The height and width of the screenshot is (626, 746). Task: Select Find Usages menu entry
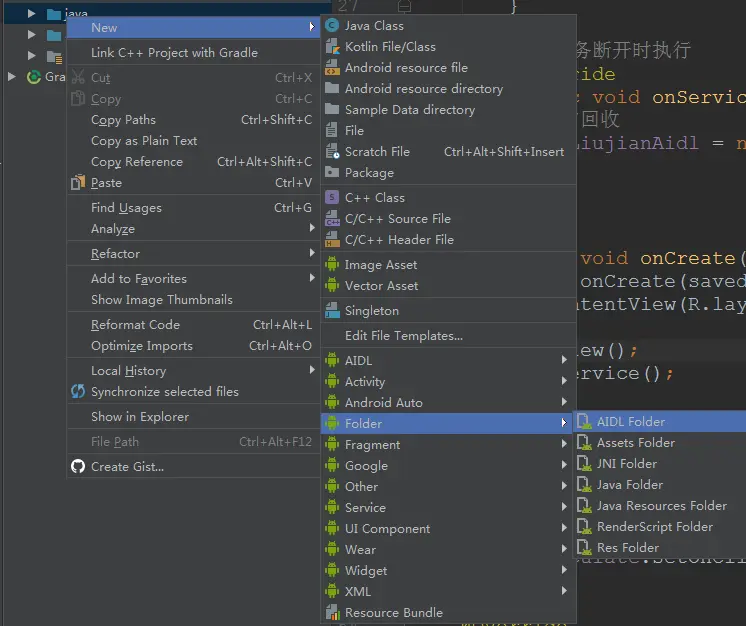(x=193, y=208)
